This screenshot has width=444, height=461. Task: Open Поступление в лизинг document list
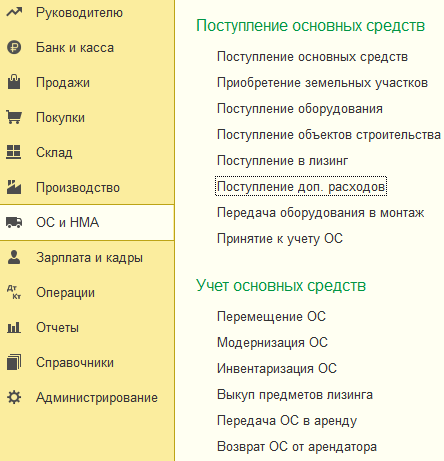[282, 160]
